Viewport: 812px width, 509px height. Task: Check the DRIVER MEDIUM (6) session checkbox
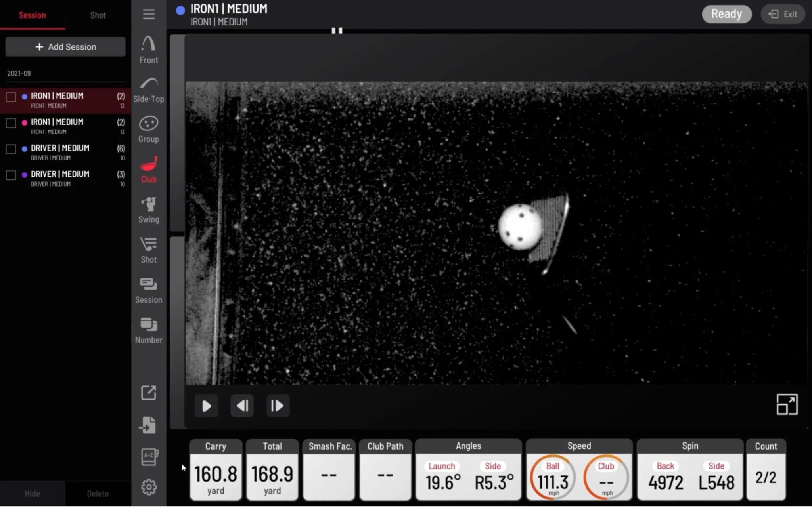coord(11,149)
